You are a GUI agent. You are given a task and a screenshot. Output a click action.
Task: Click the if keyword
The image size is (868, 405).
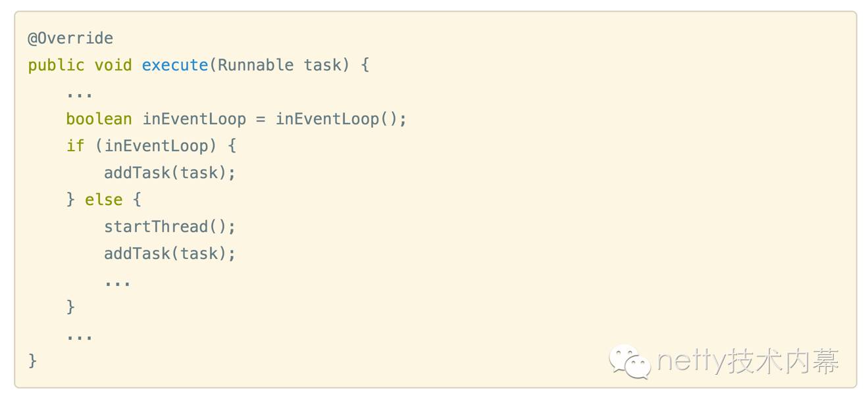click(75, 146)
